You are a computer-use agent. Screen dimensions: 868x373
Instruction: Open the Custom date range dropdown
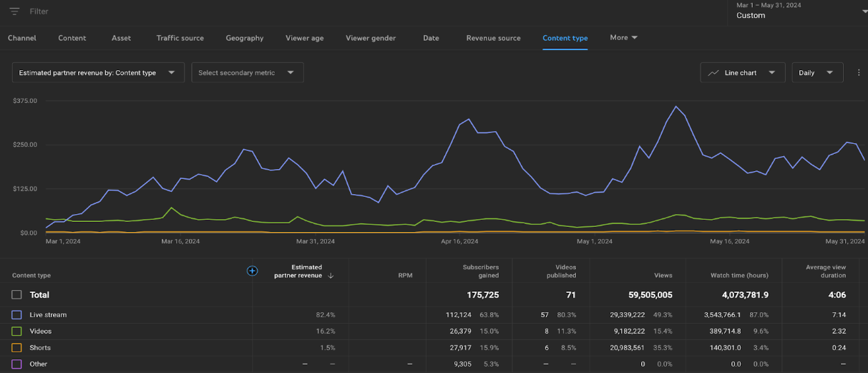click(800, 11)
